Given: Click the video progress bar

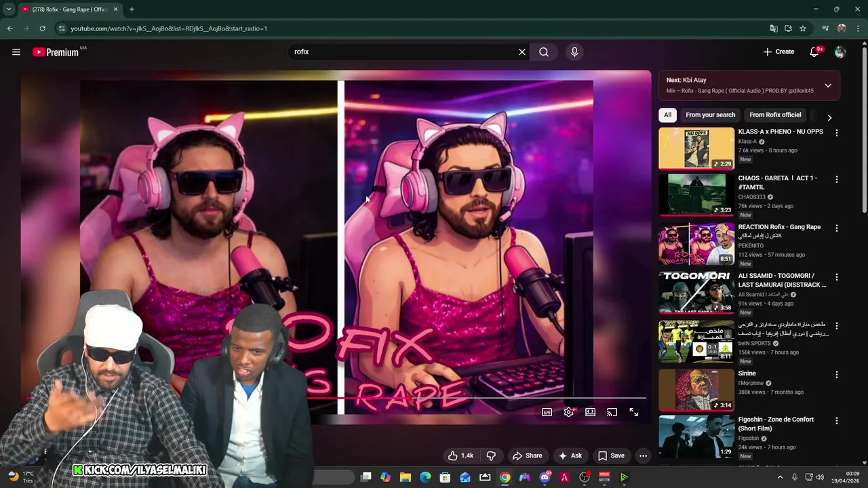Looking at the screenshot, I should click(336, 399).
